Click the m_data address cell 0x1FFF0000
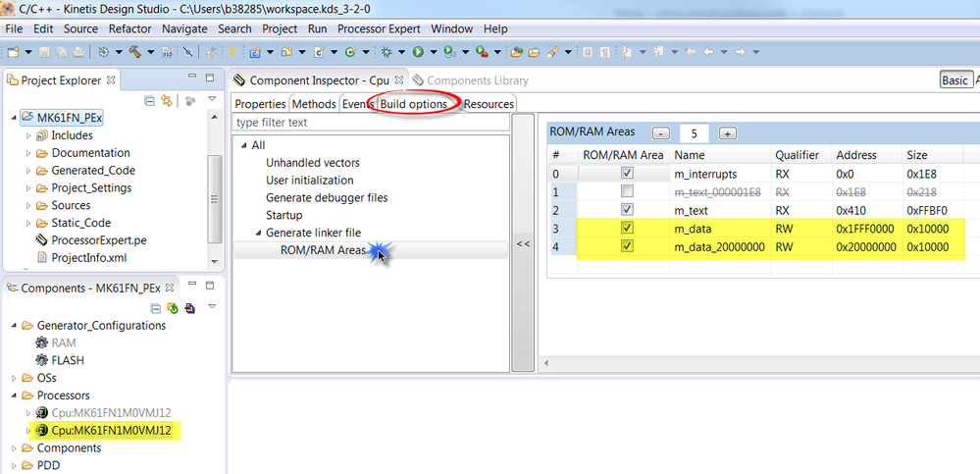Image resolution: width=980 pixels, height=474 pixels. pyautogui.click(x=868, y=229)
